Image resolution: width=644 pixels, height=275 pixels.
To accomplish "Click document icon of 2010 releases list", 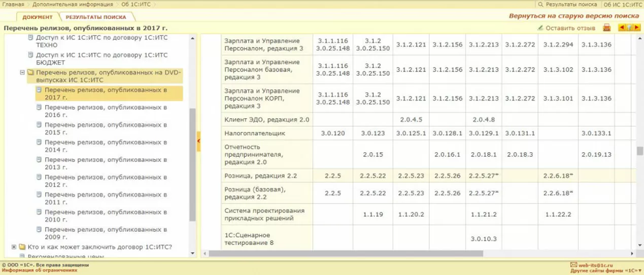I will tap(39, 213).
